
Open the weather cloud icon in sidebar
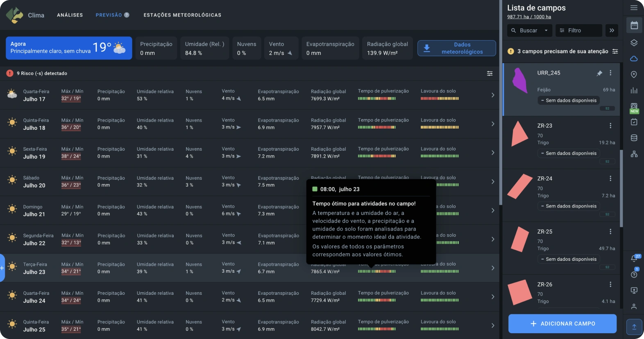634,59
